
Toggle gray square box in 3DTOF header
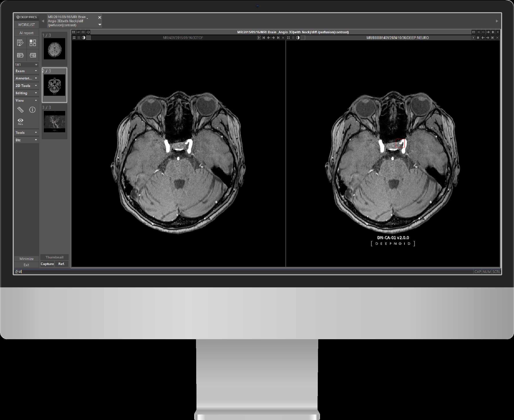click(x=89, y=38)
